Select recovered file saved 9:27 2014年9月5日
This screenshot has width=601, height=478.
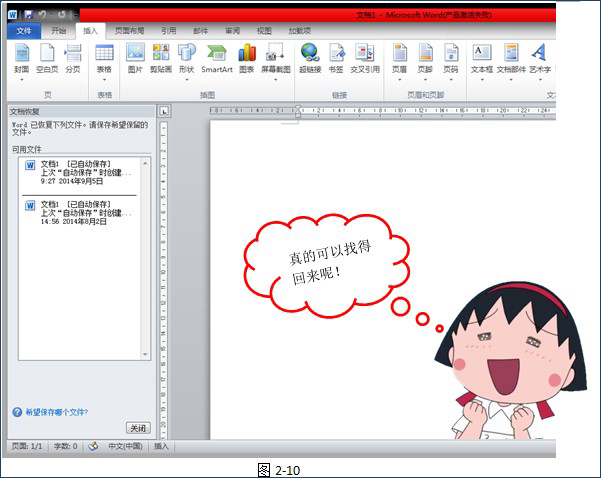[x=79, y=172]
